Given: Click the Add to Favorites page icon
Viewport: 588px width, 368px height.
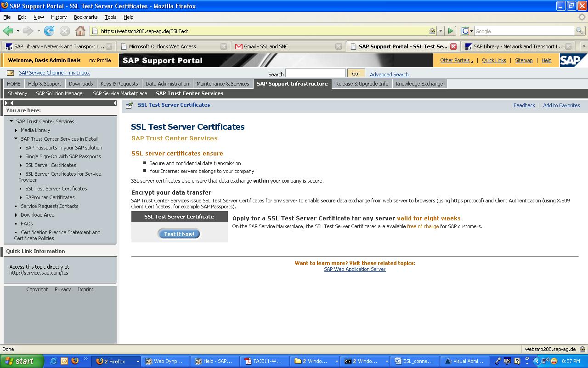Looking at the screenshot, I should [130, 105].
